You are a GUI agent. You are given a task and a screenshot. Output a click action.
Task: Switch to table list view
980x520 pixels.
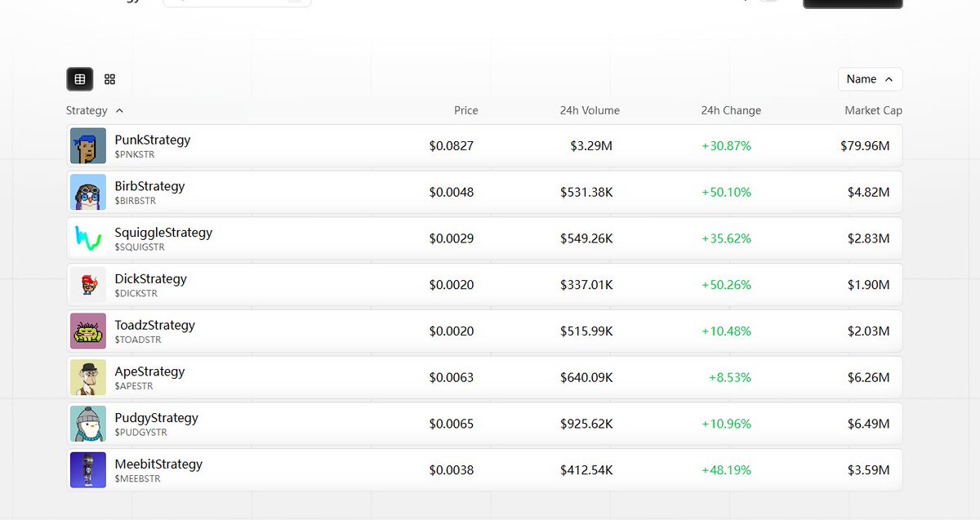79,79
